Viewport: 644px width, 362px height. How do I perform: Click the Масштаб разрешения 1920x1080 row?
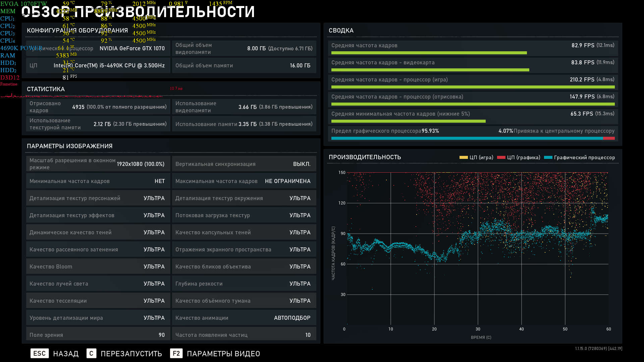coord(98,164)
